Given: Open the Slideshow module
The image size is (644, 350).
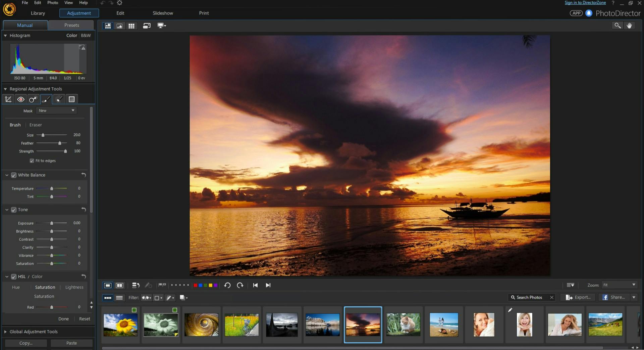Looking at the screenshot, I should 163,13.
